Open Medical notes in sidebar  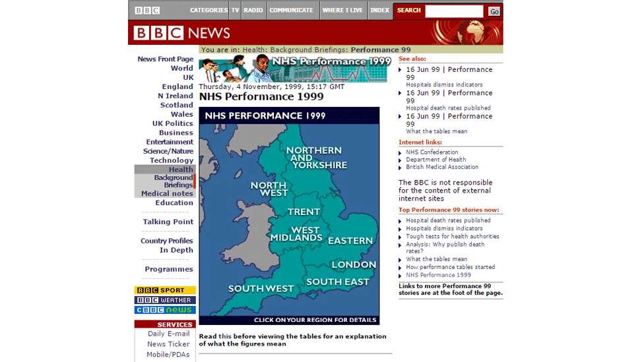(167, 193)
